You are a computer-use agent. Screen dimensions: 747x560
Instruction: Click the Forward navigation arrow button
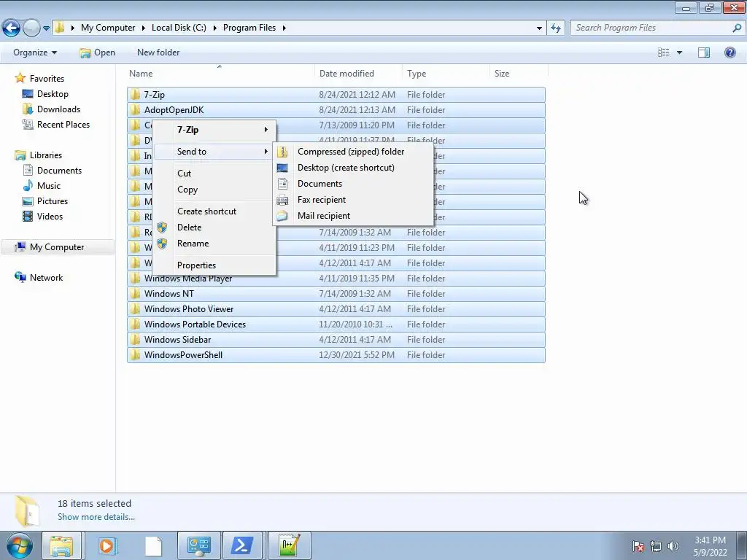31,28
